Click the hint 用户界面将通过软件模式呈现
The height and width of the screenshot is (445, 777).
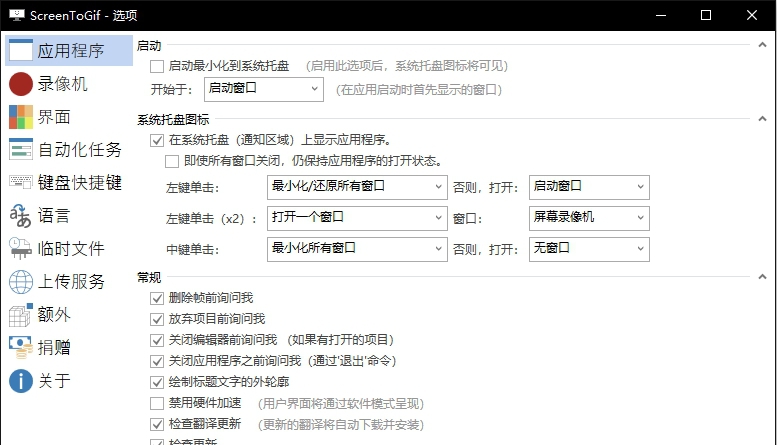(341, 403)
